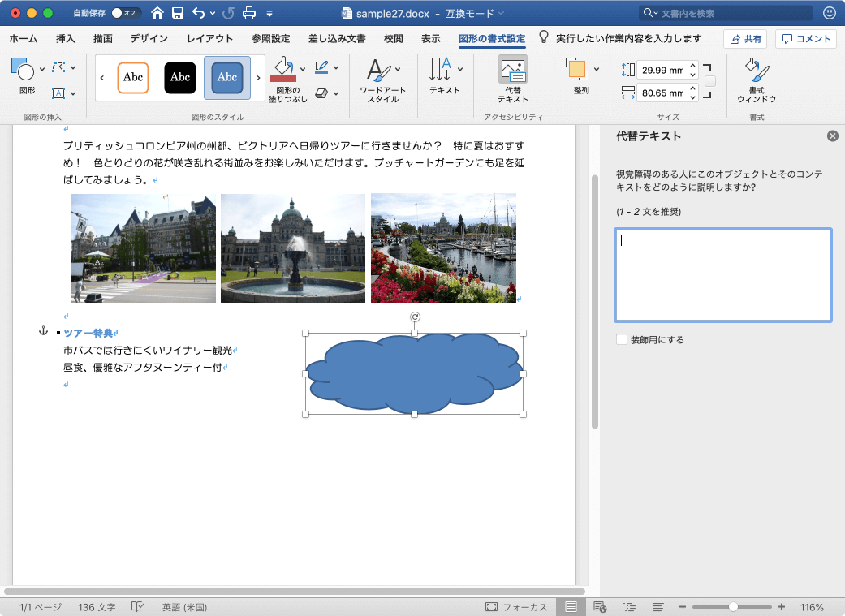The height and width of the screenshot is (616, 845).
Task: Click the Comment (コメント) button
Action: (806, 39)
